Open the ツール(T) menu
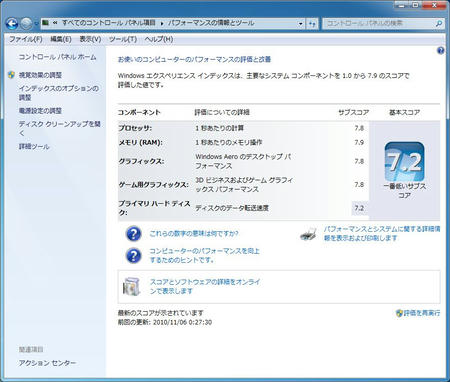 point(123,39)
